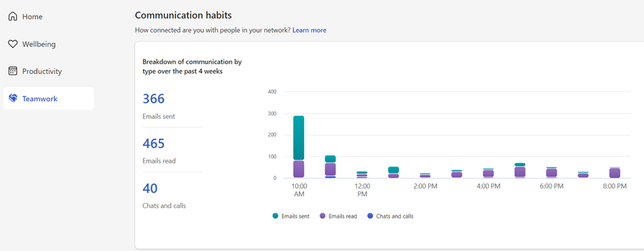Click the Productivity calendar icon

point(13,71)
